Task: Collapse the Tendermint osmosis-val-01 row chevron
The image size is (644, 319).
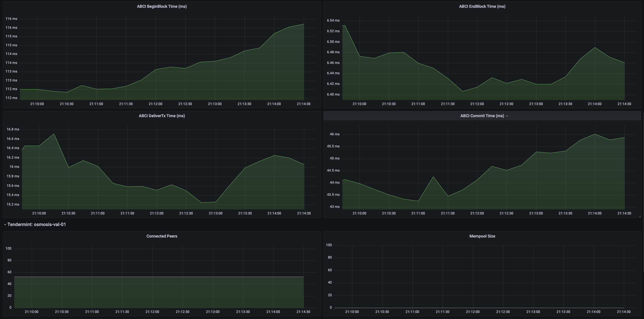Action: click(5, 225)
